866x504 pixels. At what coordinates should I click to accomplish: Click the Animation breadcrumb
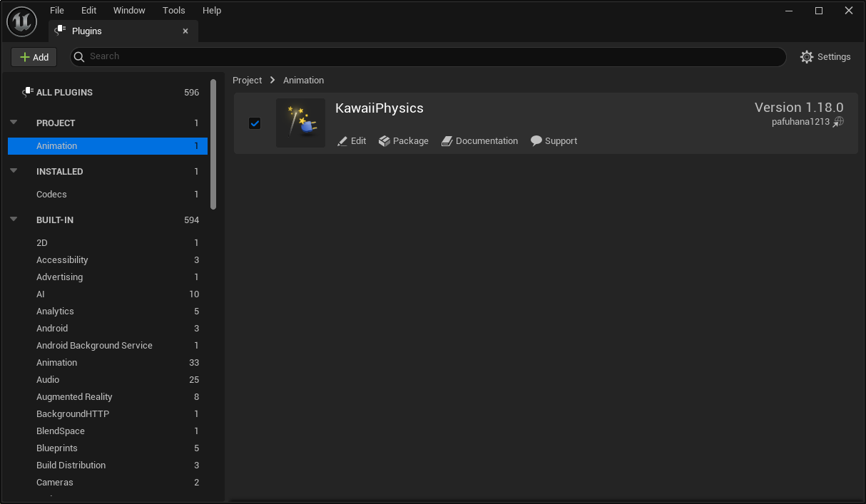tap(303, 81)
